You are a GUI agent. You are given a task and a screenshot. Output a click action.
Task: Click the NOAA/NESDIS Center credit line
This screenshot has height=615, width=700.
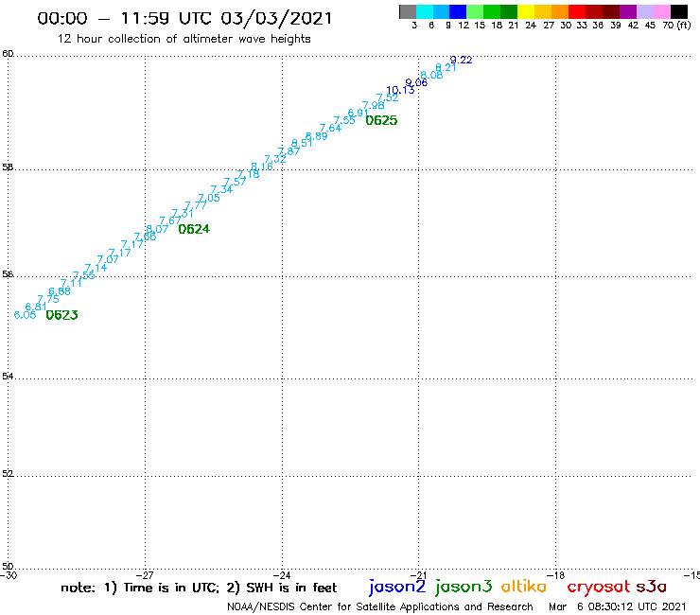tap(380, 607)
